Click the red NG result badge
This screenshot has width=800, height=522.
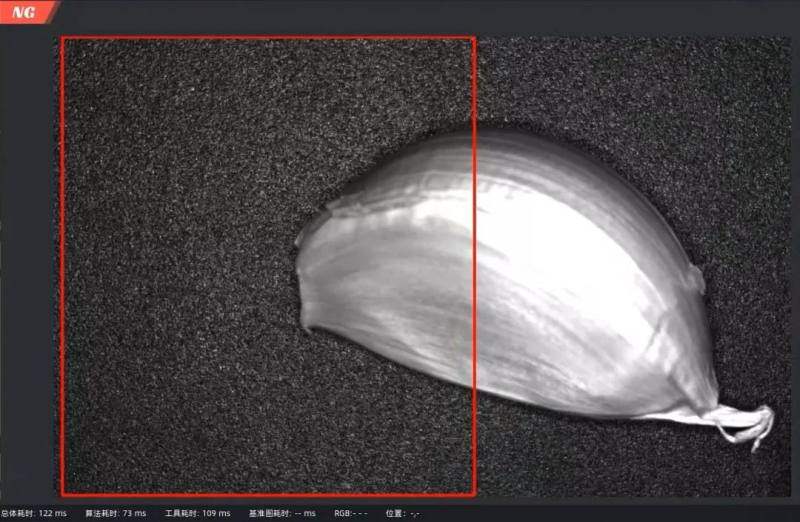coord(24,12)
